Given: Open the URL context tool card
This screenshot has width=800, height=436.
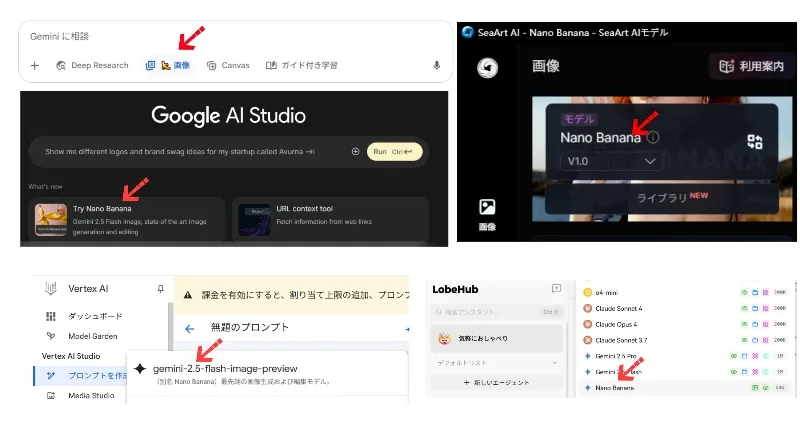Looking at the screenshot, I should (330, 220).
